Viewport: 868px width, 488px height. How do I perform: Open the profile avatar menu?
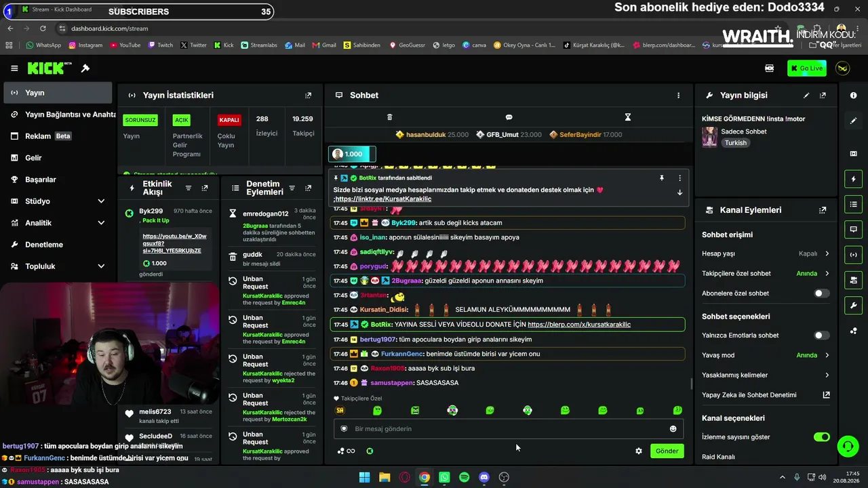pyautogui.click(x=843, y=68)
